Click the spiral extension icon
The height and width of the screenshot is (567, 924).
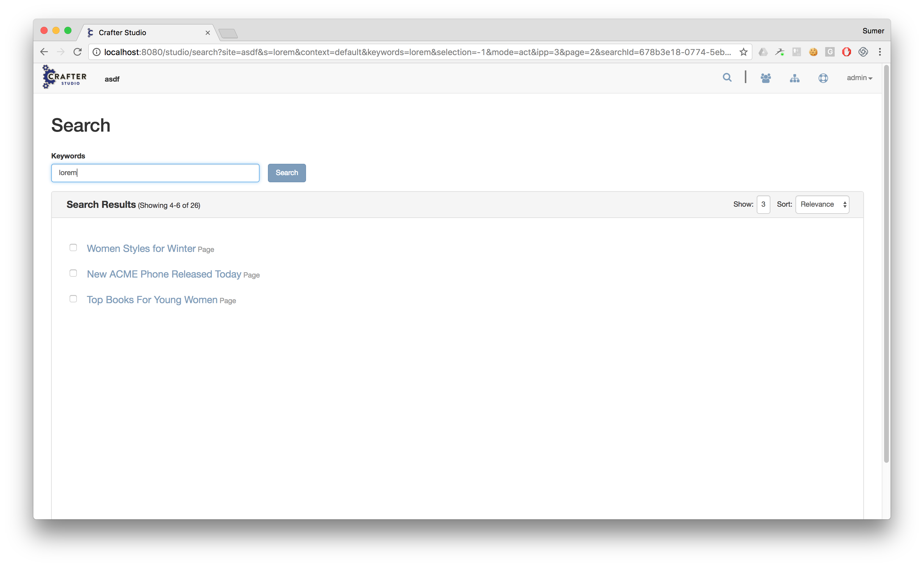[x=863, y=52]
